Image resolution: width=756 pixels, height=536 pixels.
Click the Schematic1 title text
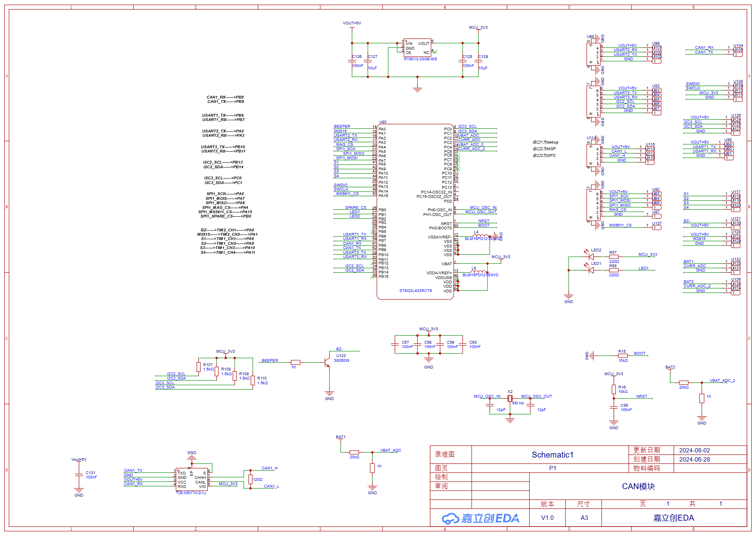coord(552,455)
